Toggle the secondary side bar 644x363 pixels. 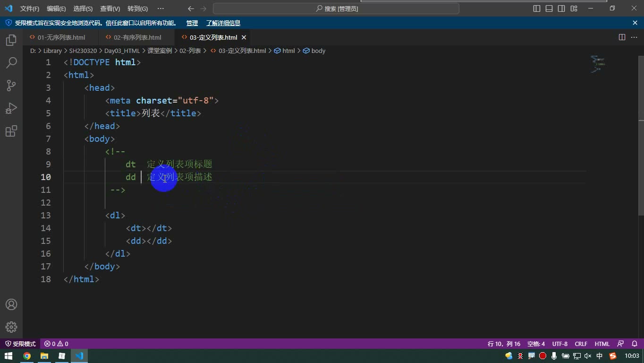point(561,9)
